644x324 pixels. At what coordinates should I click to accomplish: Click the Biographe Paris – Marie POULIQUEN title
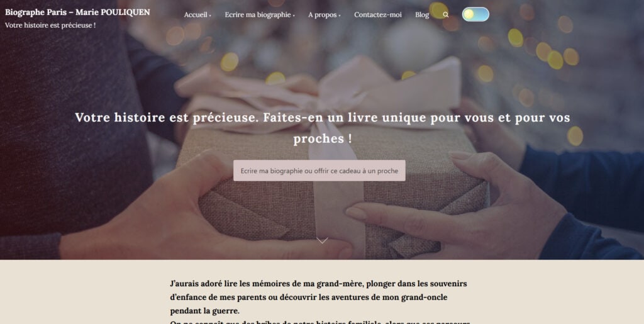point(77,13)
